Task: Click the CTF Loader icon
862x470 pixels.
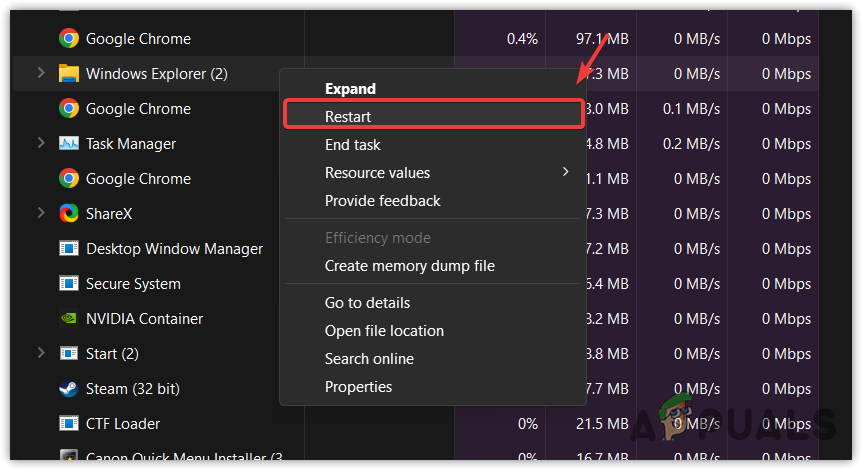Action: pos(69,424)
